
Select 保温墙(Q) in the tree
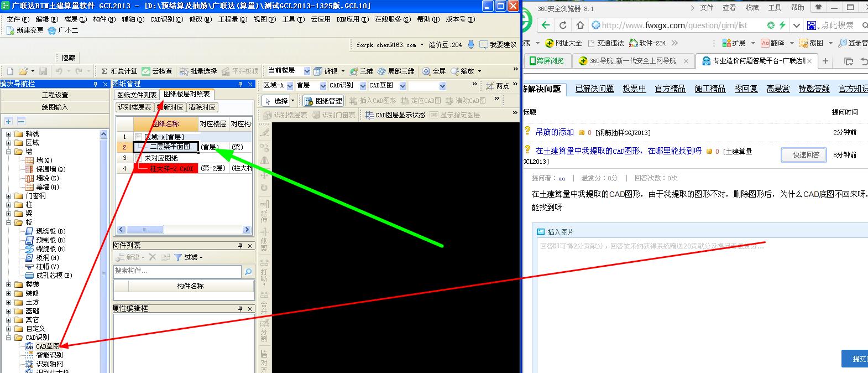click(x=45, y=169)
